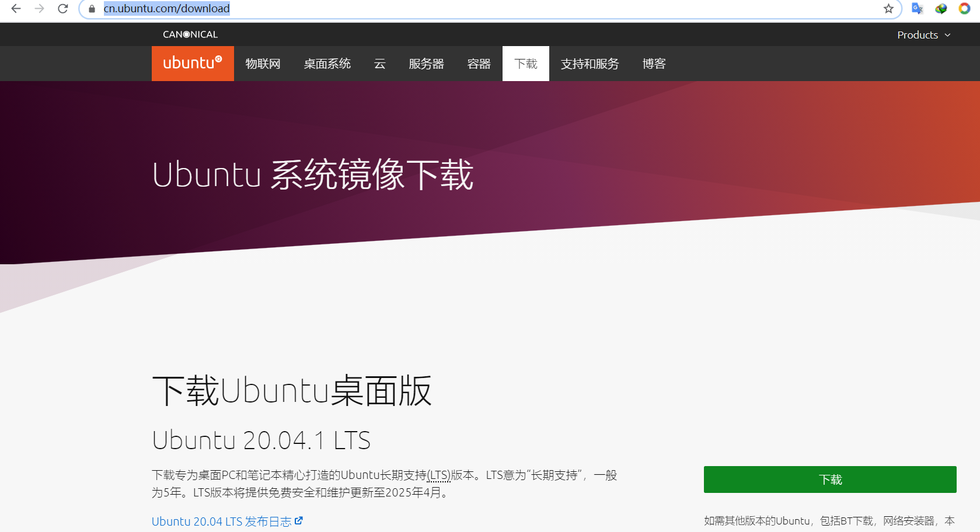Viewport: 980px width, 532px height.
Task: Select the address bar URL
Action: click(166, 9)
